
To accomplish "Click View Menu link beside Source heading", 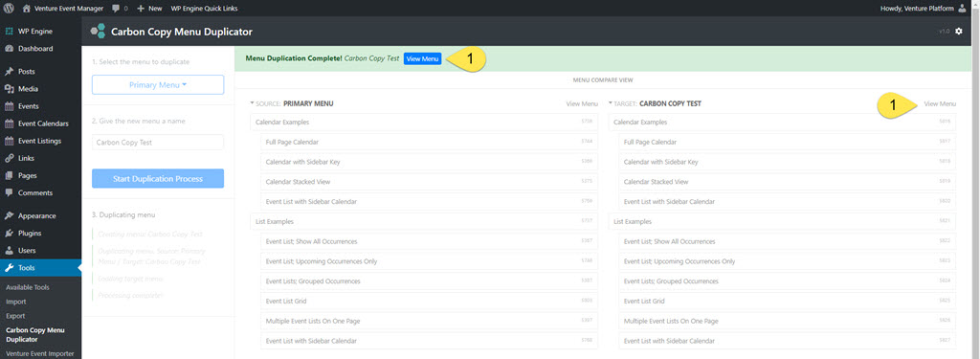I will (x=582, y=103).
